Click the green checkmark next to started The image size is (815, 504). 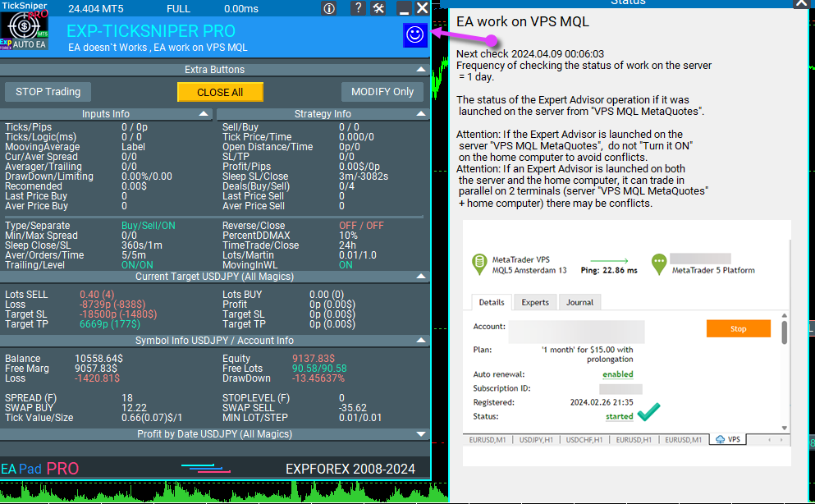[x=648, y=411]
